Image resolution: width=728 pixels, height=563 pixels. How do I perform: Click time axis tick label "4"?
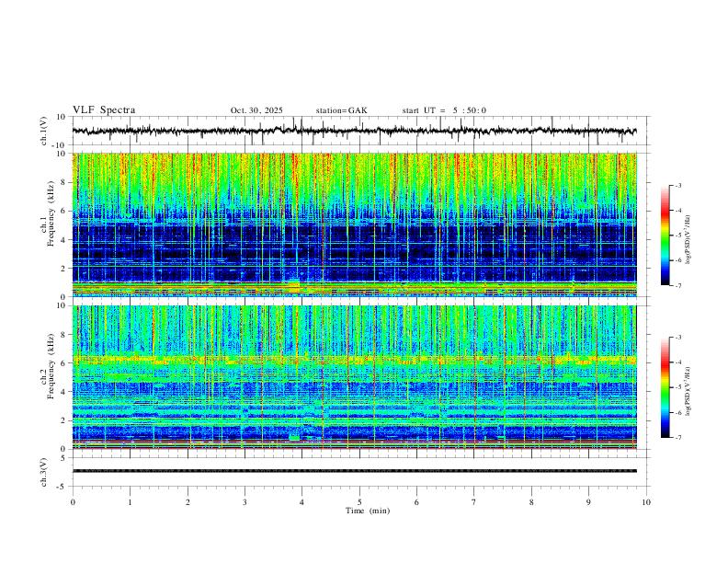(x=302, y=502)
